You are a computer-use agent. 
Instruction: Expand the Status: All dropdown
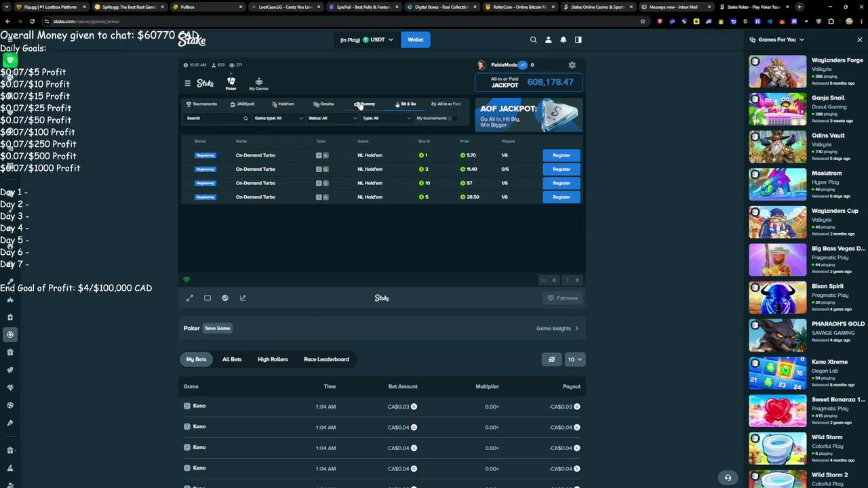[332, 119]
